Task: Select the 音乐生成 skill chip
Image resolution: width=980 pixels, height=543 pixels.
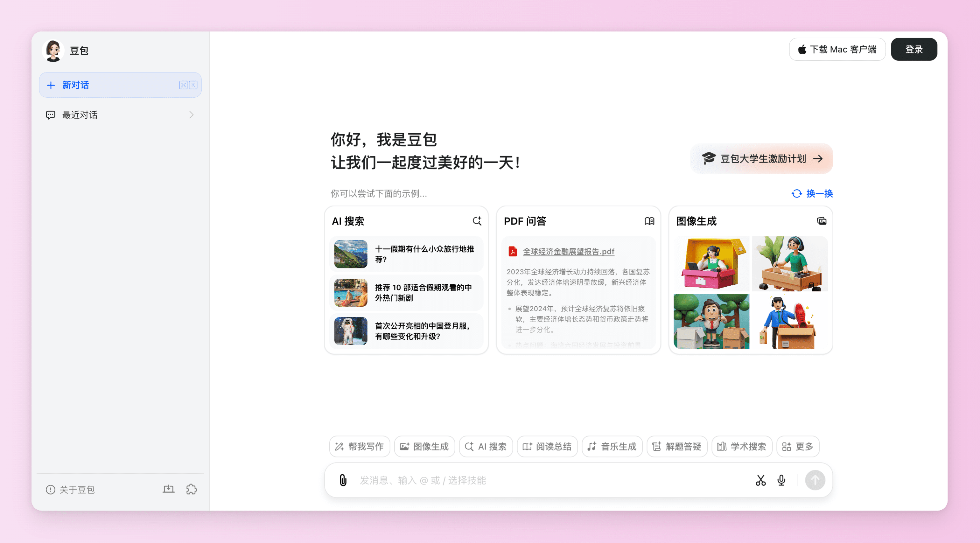Action: pyautogui.click(x=612, y=446)
